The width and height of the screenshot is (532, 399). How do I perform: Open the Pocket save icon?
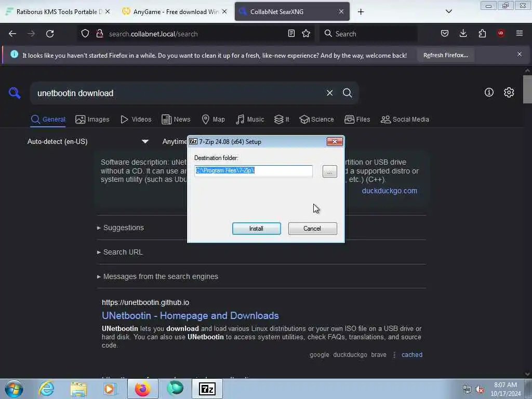click(x=445, y=33)
